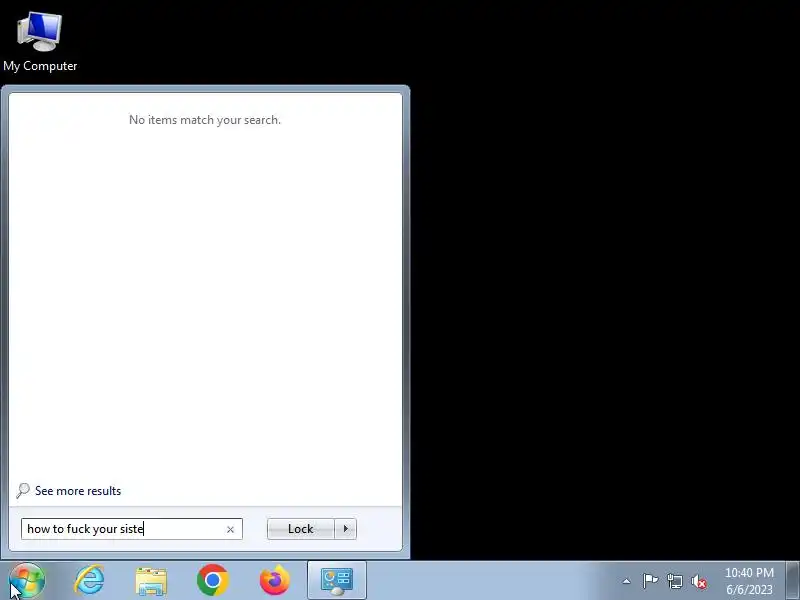Screen dimensions: 800x600
Task: Clear the Start menu search box
Action: point(230,530)
